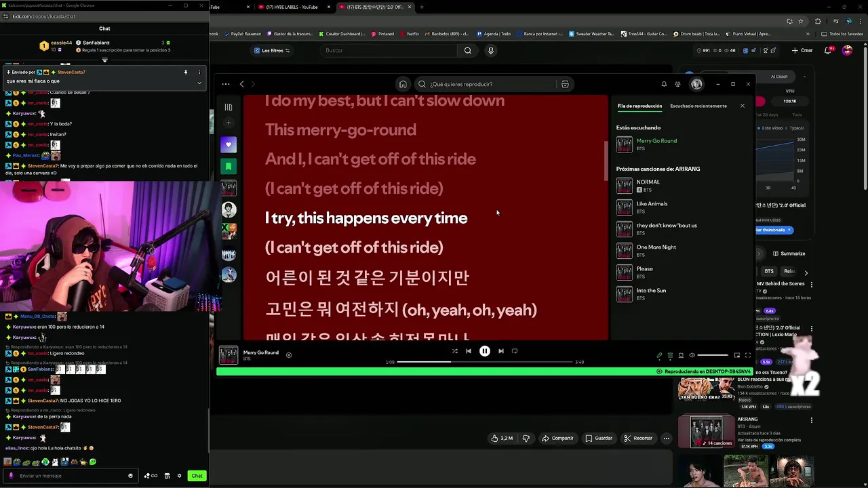Open connect to device icon
Image resolution: width=868 pixels, height=488 pixels.
(x=681, y=355)
